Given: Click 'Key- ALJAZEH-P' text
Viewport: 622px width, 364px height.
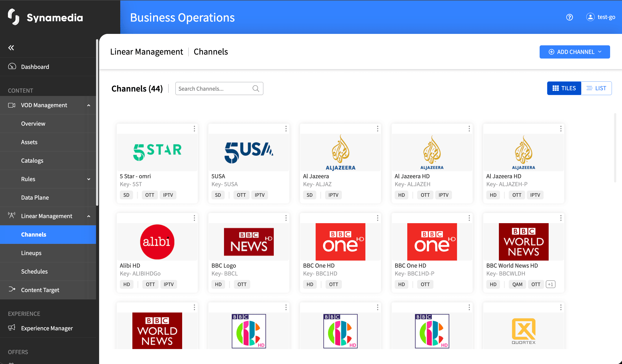Looking at the screenshot, I should (507, 184).
